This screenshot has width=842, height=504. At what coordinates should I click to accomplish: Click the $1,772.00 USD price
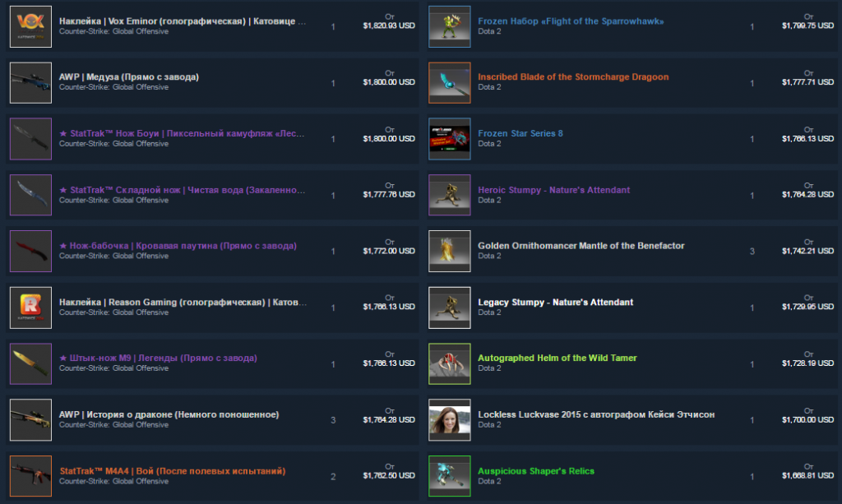389,251
